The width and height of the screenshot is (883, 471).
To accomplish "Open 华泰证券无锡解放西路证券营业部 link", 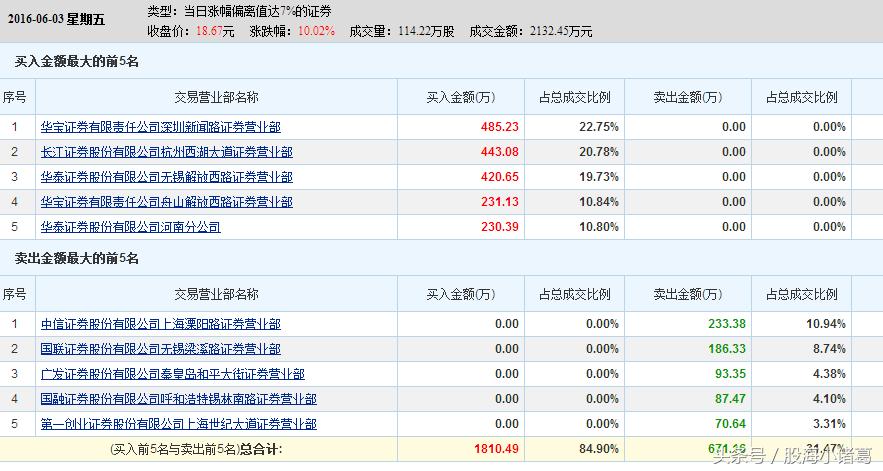I will [167, 177].
